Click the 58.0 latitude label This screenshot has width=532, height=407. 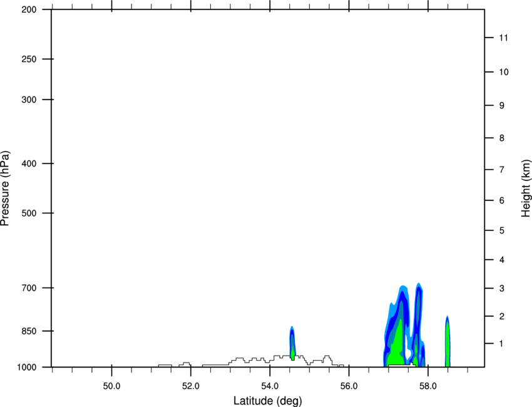[x=428, y=386]
